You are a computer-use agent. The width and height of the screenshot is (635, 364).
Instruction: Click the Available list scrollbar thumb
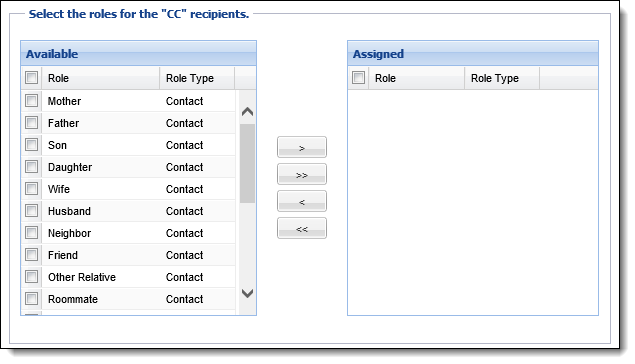tap(247, 163)
